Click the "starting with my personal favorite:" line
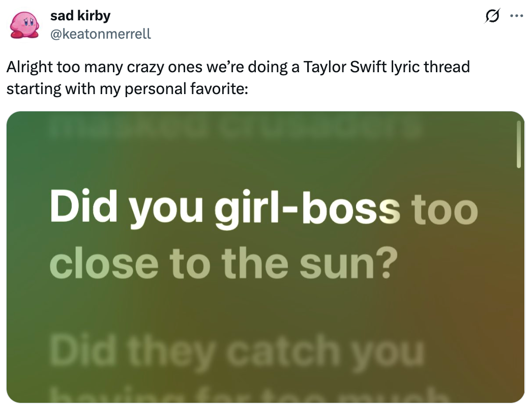This screenshot has width=532, height=413. pos(127,88)
